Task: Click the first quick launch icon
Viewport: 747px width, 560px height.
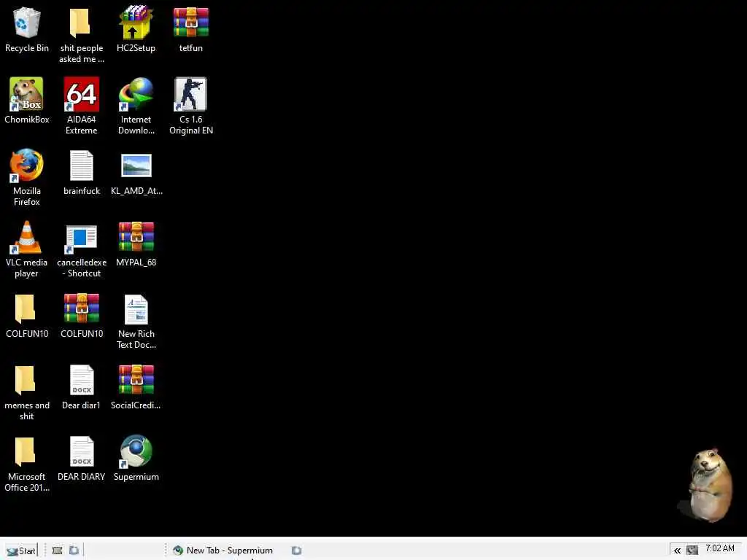Action: click(x=57, y=551)
